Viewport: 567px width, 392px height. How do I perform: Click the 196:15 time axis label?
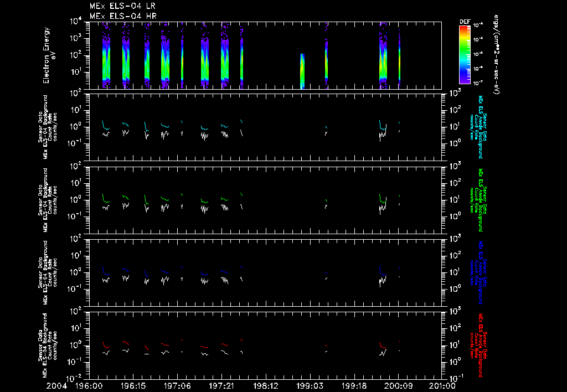click(133, 386)
